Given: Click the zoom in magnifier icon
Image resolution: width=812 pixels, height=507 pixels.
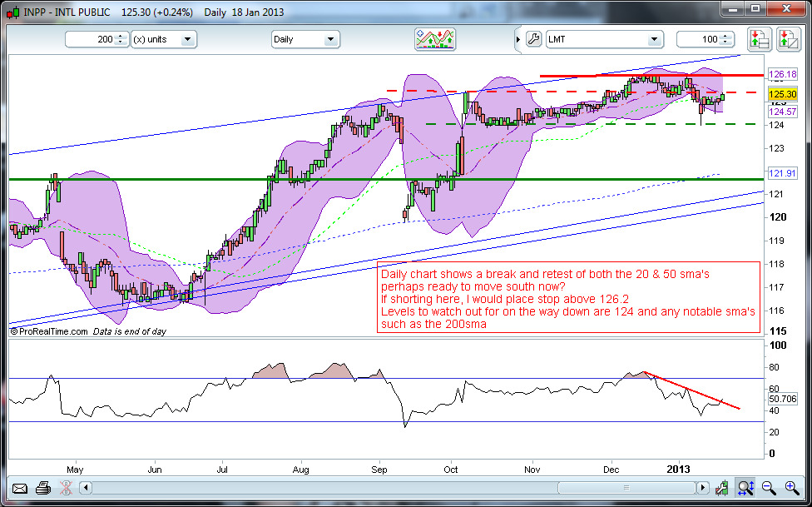Looking at the screenshot, I should pyautogui.click(x=790, y=488).
